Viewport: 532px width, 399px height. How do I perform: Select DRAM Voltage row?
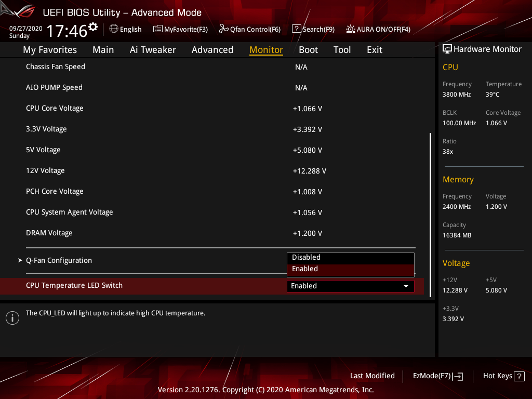pyautogui.click(x=212, y=233)
